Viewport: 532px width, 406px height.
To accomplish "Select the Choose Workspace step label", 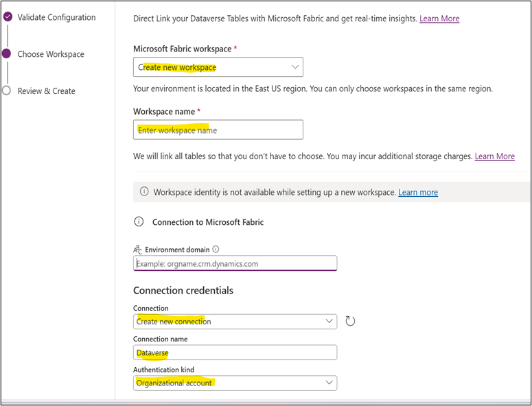I will click(51, 54).
